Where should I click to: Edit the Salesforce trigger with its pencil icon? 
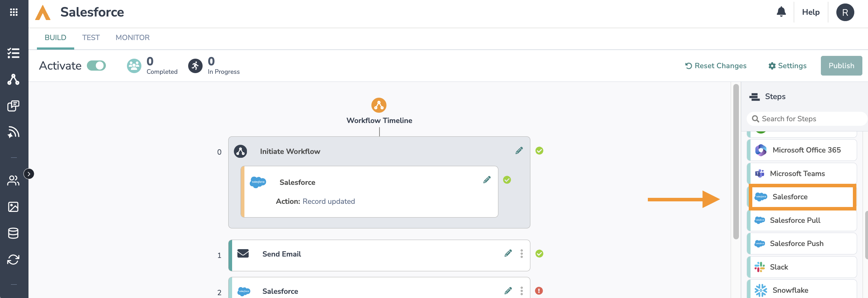[487, 180]
